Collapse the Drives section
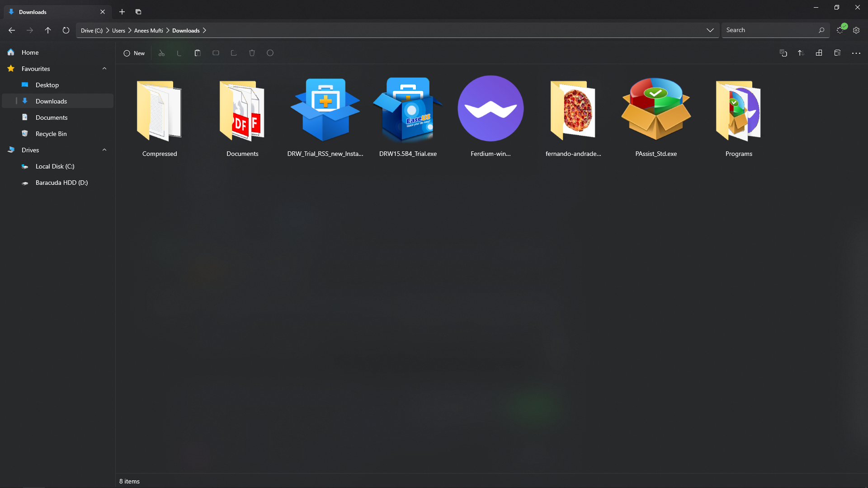 104,150
